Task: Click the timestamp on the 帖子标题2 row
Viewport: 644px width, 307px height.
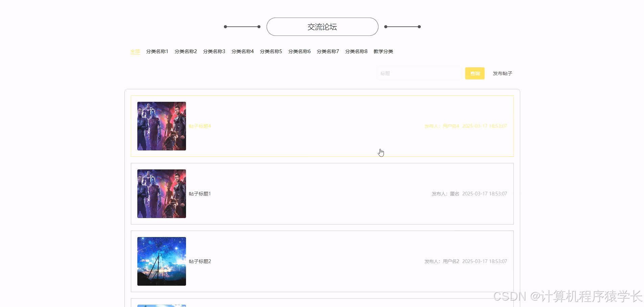Action: [484, 261]
